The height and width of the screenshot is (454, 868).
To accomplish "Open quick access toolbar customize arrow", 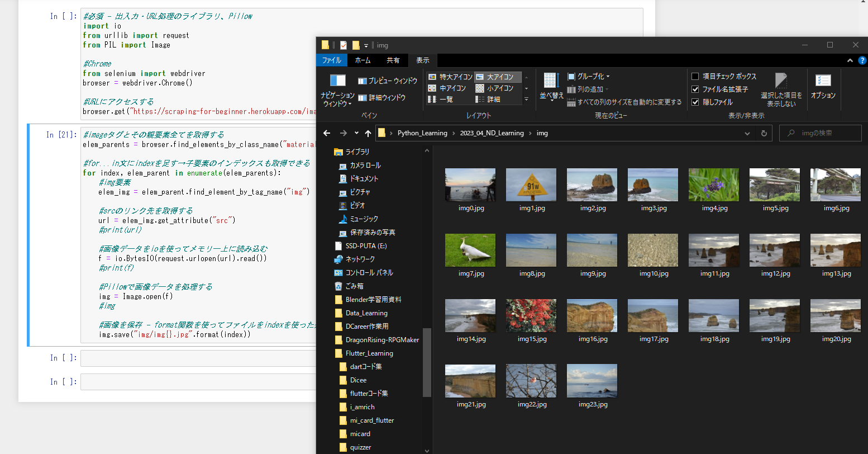I will [x=366, y=45].
